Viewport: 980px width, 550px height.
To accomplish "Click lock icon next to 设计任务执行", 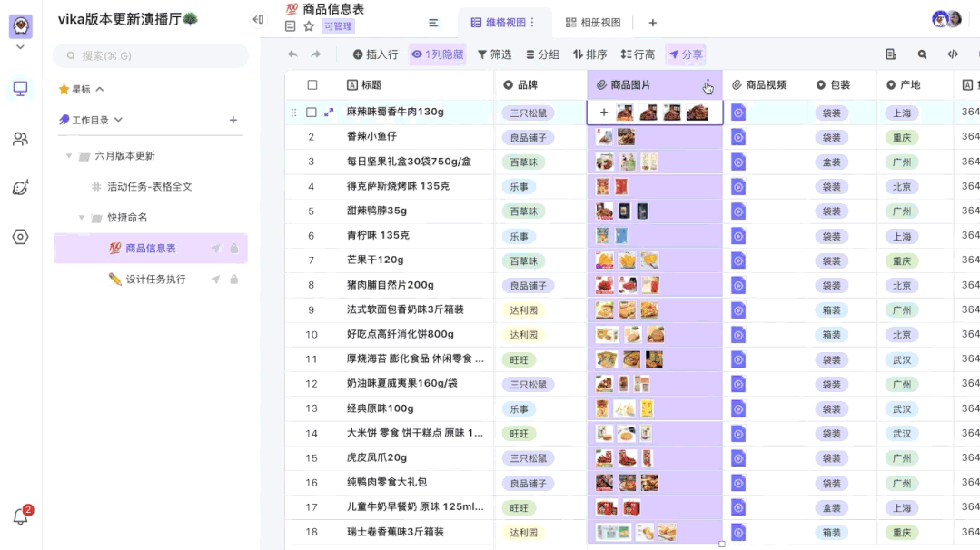I will (233, 279).
